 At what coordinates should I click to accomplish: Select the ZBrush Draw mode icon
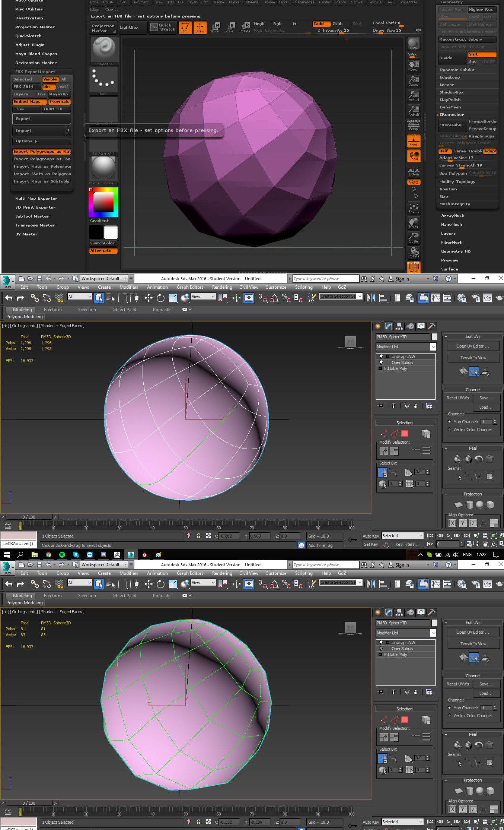pos(200,28)
